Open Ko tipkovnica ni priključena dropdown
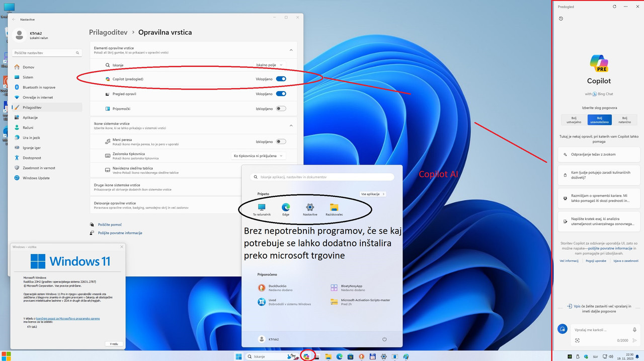644x361 pixels. 258,156
